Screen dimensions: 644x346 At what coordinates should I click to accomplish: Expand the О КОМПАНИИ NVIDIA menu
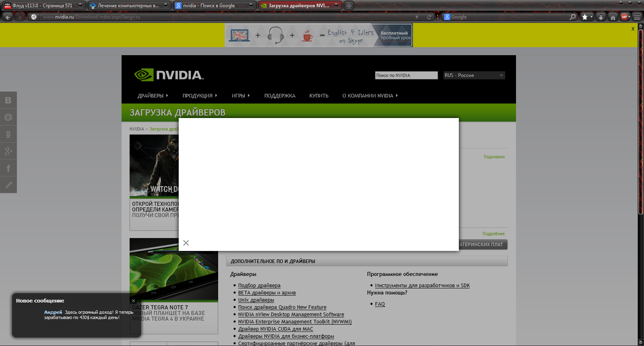pyautogui.click(x=370, y=96)
